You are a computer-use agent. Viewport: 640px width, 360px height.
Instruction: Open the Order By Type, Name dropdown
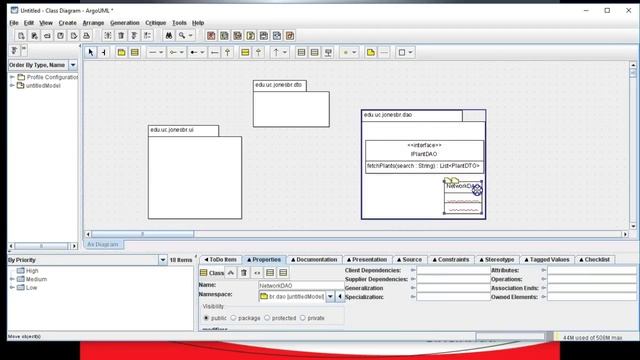point(73,65)
